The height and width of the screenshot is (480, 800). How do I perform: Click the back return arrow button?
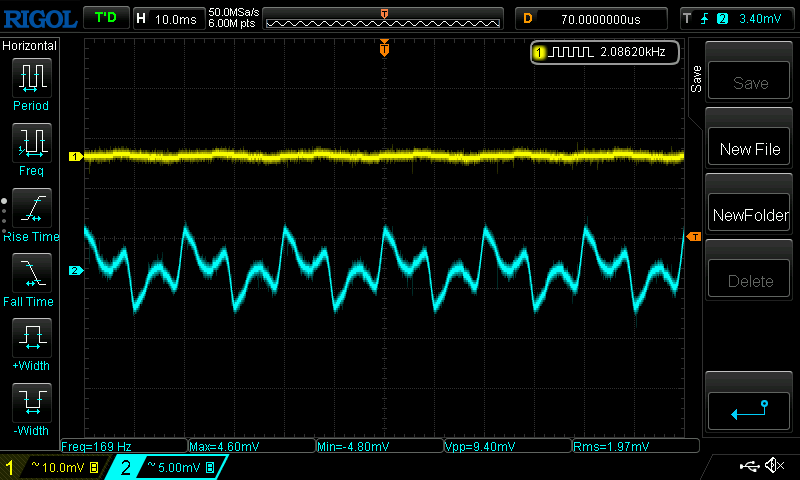pyautogui.click(x=749, y=411)
